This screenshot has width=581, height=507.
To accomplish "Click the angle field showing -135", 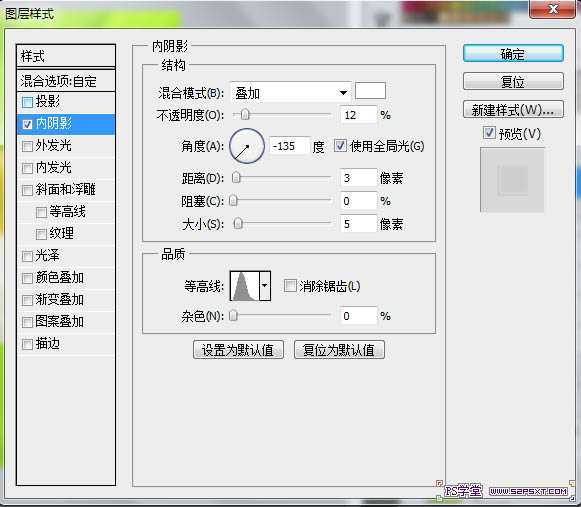I will pos(289,146).
